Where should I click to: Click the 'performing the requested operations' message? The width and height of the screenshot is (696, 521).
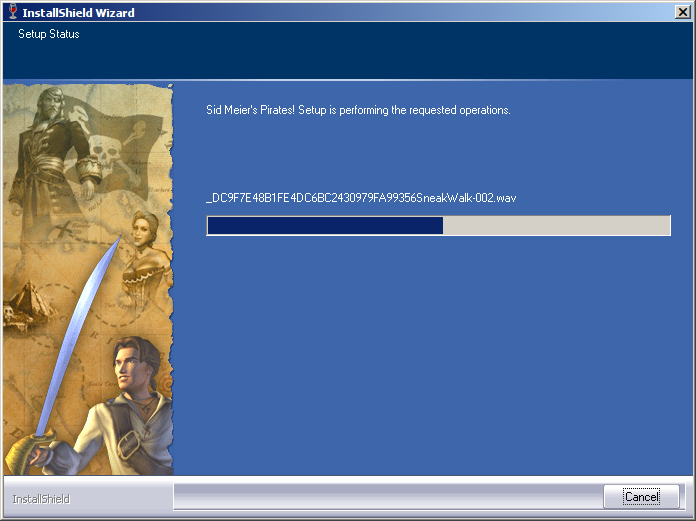pyautogui.click(x=358, y=110)
